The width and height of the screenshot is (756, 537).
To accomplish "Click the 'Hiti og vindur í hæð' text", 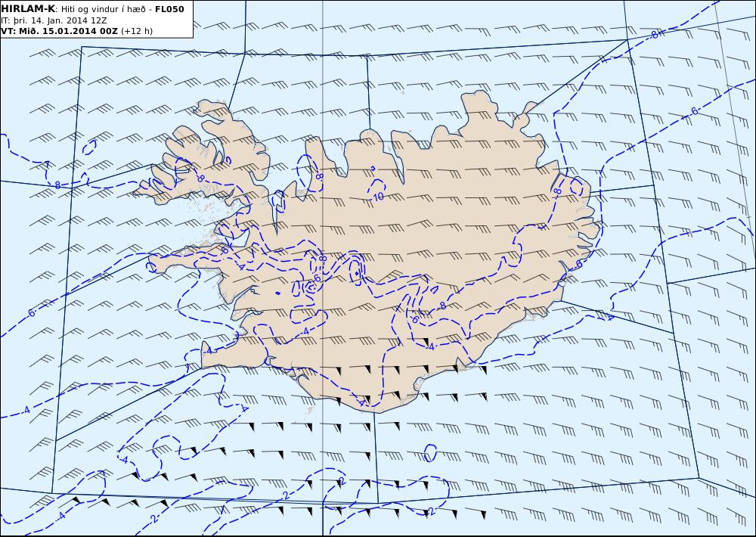I will [103, 9].
